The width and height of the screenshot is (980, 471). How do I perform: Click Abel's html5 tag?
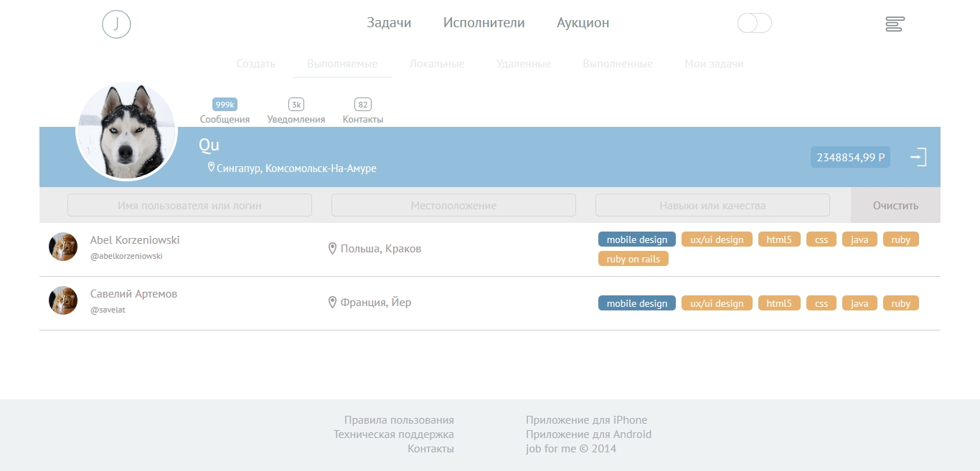point(779,239)
